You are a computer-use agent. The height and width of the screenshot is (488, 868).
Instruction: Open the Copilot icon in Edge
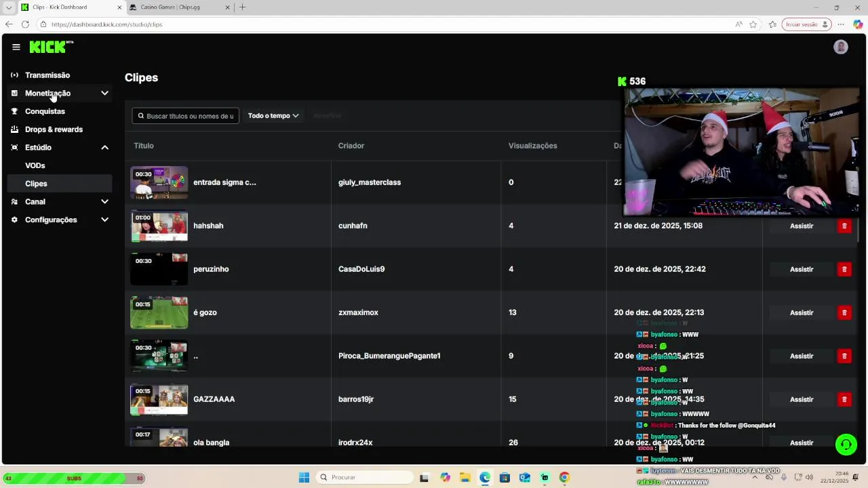858,24
